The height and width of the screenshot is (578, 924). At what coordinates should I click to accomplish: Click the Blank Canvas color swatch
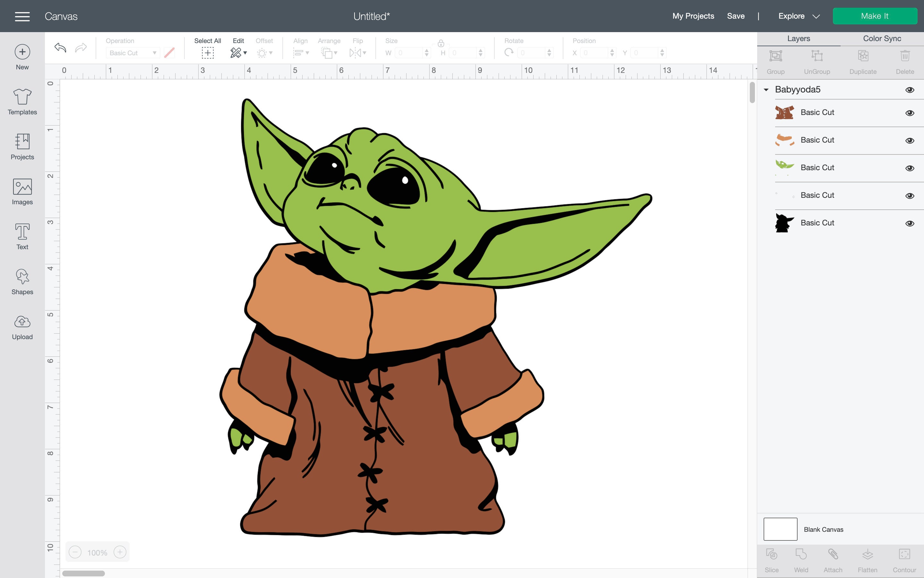(780, 529)
